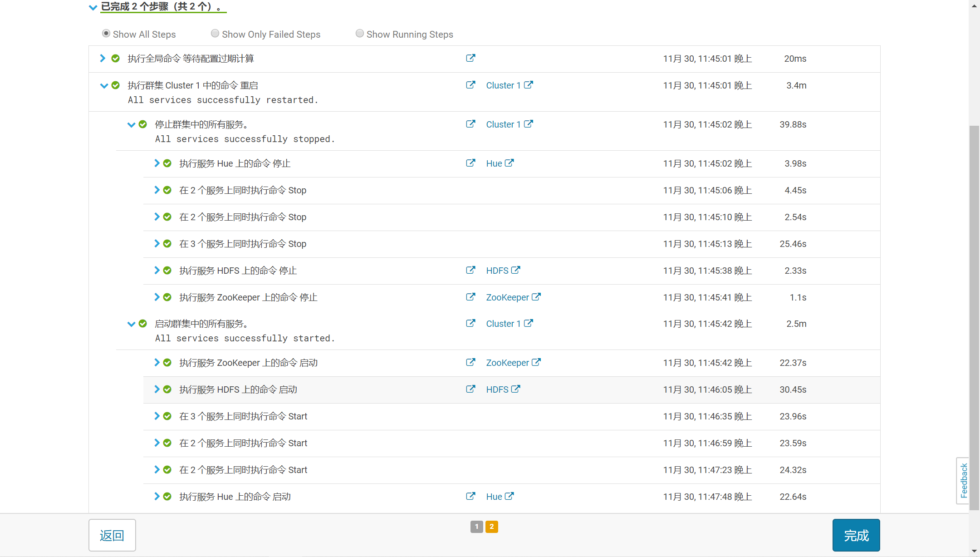Click external link icon for global command step
Viewport: 980px width, 557px height.
click(470, 58)
